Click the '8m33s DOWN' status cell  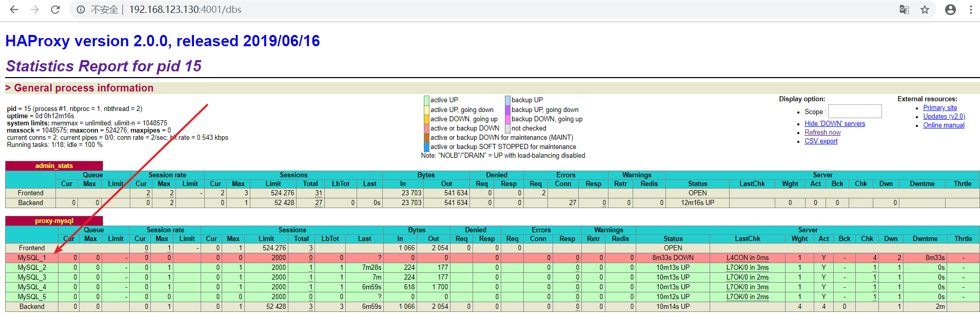[673, 258]
